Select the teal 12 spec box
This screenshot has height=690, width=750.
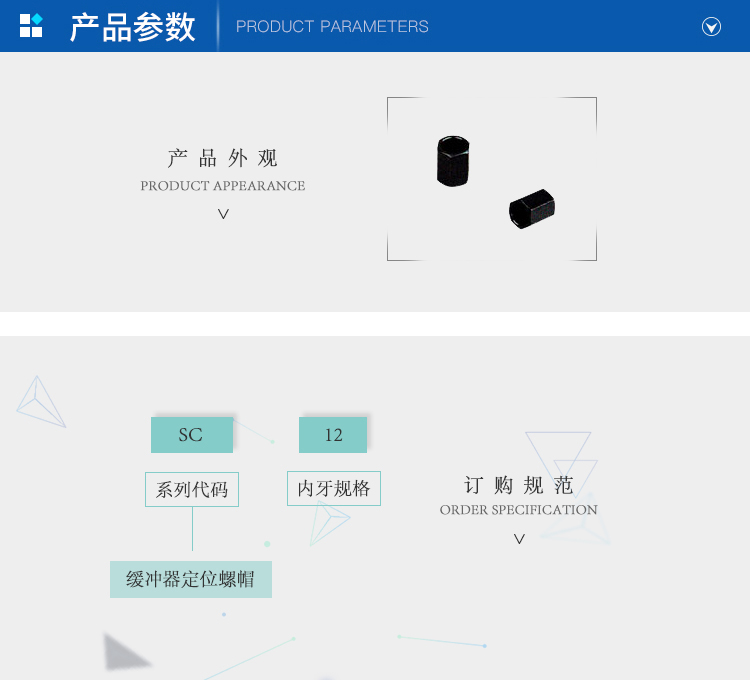click(333, 435)
